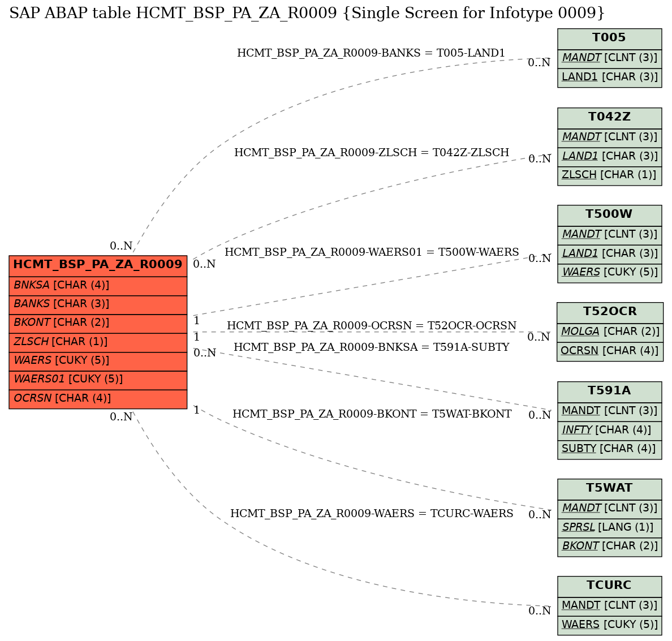The width and height of the screenshot is (672, 641).
Task: Click the WAERS01 = T500W-WAERS relation label
Action: (372, 252)
